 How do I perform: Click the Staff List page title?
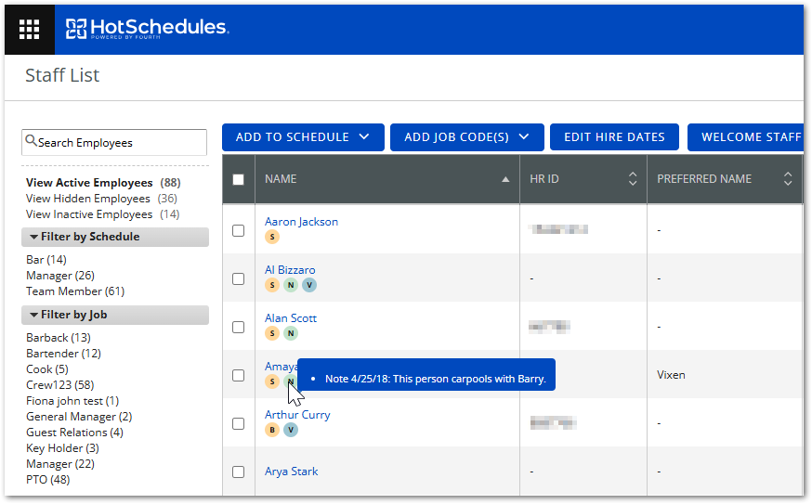[x=62, y=75]
